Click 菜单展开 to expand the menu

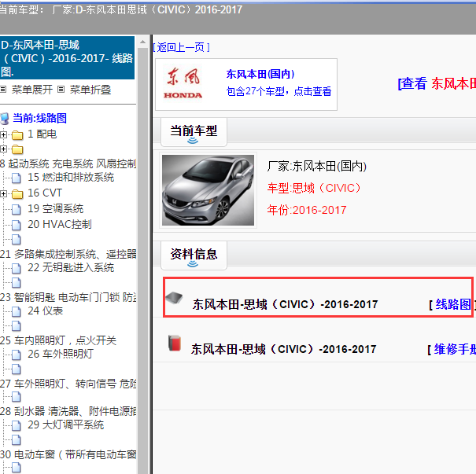click(32, 90)
